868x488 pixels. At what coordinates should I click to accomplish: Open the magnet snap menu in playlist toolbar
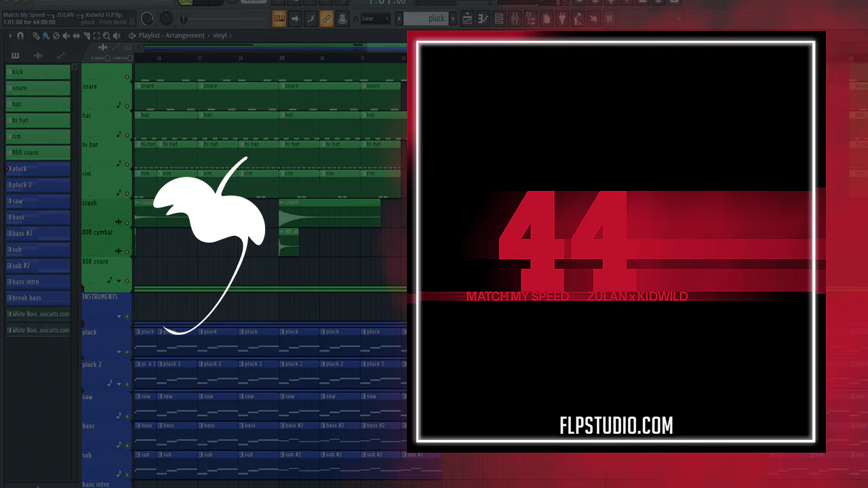click(21, 35)
